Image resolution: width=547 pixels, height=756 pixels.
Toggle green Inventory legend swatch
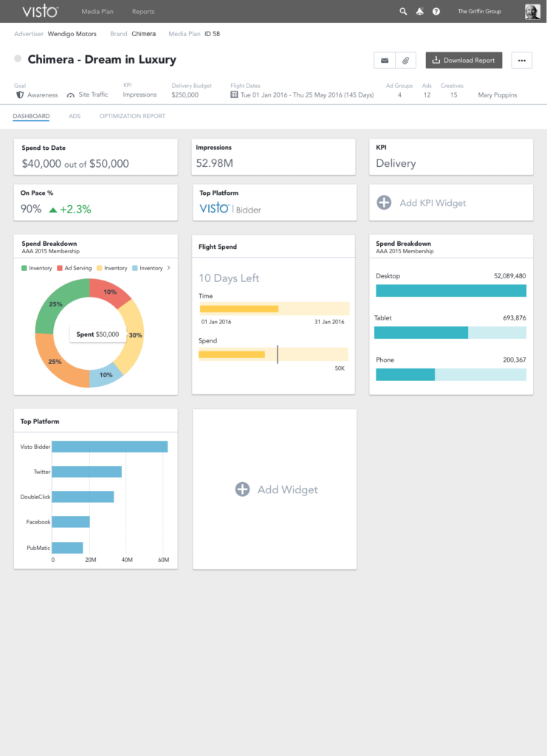[x=24, y=268]
